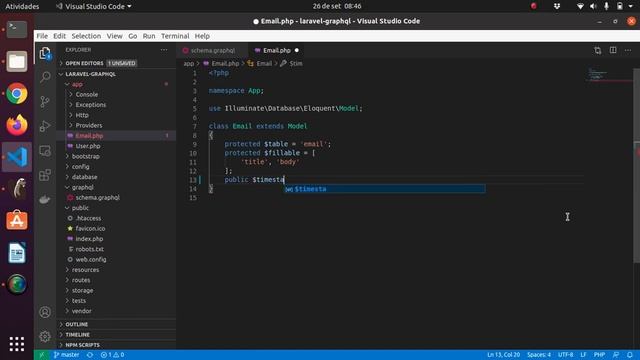
Task: Click the open changes compare icon
Action: tap(598, 50)
